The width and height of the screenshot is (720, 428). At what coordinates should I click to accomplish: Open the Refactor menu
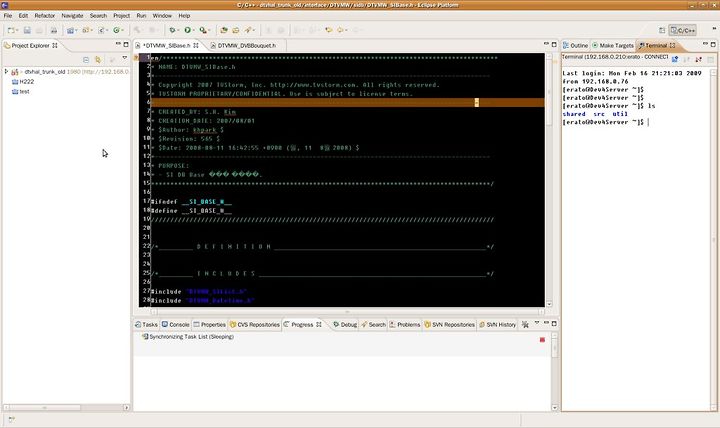click(45, 16)
